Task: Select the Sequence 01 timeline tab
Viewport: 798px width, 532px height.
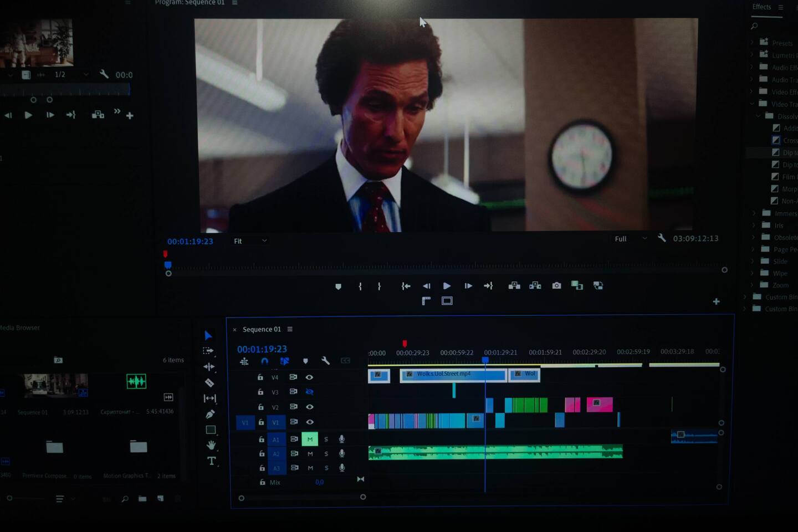Action: pyautogui.click(x=262, y=329)
